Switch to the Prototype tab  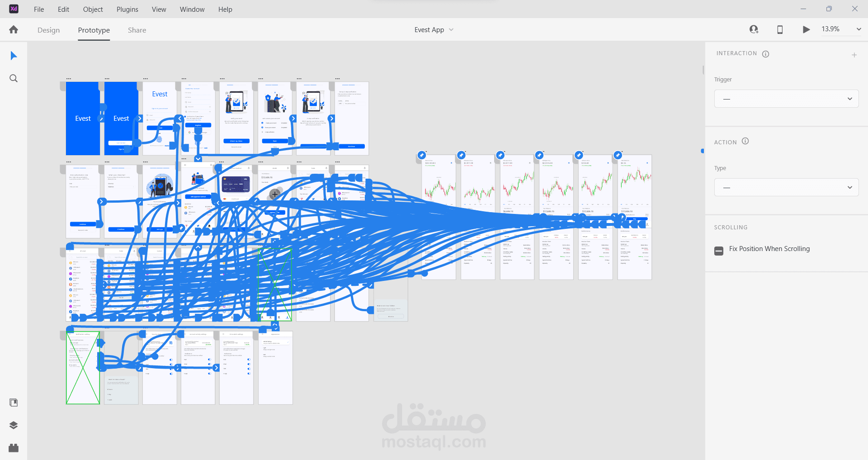[94, 30]
